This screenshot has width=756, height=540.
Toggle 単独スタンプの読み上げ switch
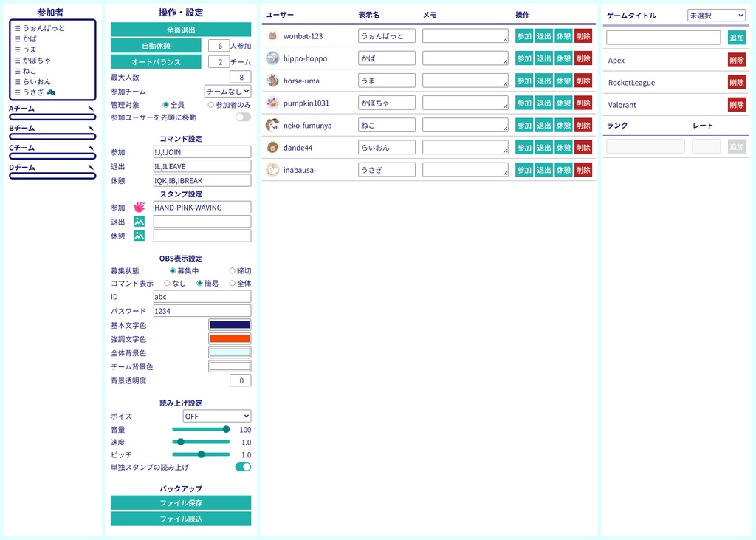243,467
